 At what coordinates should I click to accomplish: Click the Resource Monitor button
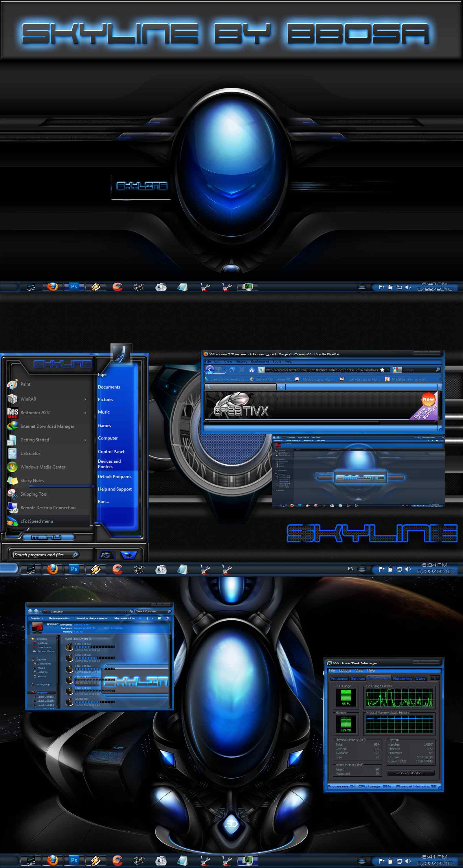pos(410,773)
